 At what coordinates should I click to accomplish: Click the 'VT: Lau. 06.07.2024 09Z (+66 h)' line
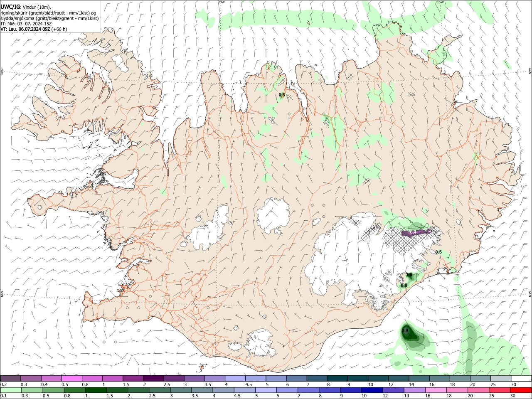point(34,29)
